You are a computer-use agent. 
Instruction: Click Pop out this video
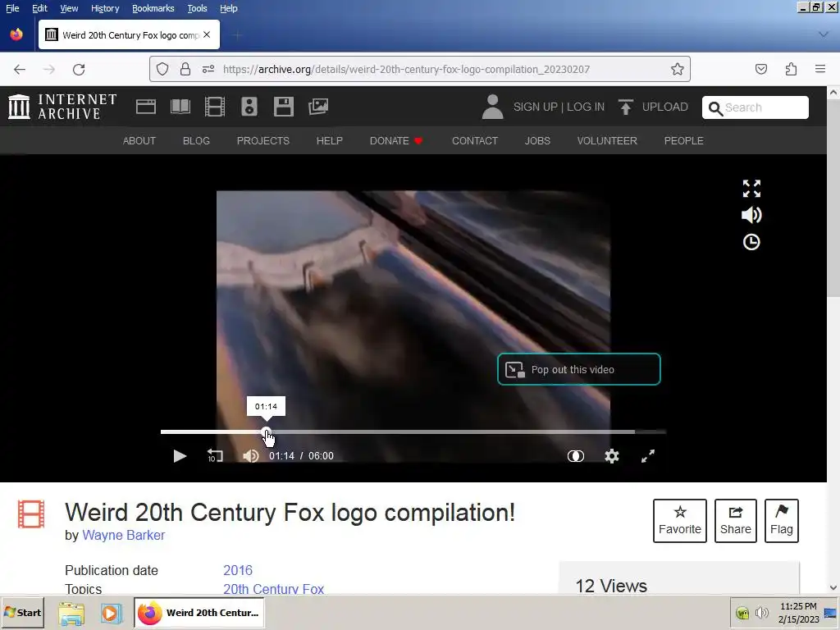tap(578, 369)
